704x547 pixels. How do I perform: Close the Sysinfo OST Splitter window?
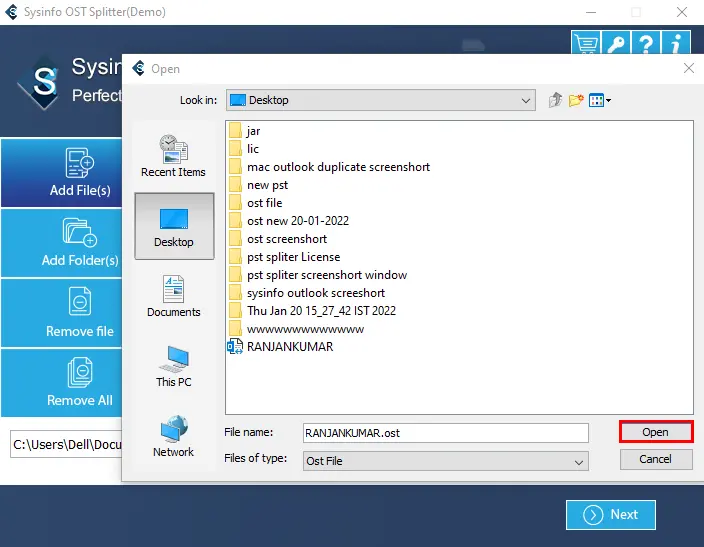click(x=682, y=12)
